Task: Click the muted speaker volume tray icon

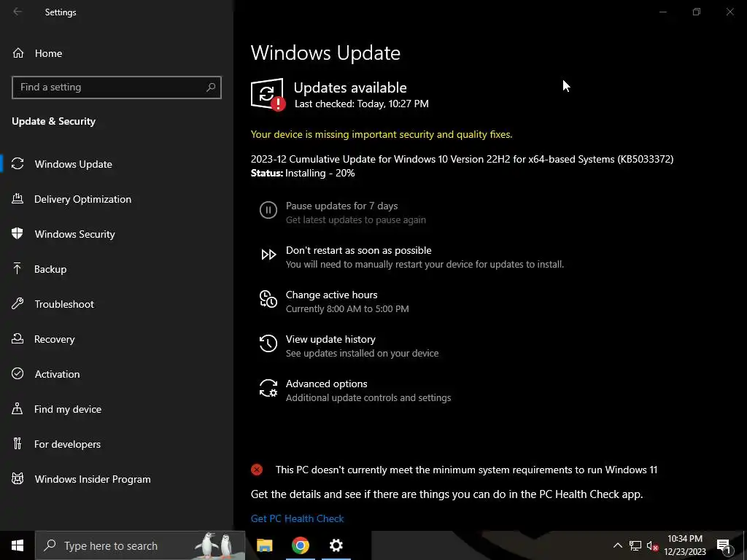Action: [x=653, y=545]
